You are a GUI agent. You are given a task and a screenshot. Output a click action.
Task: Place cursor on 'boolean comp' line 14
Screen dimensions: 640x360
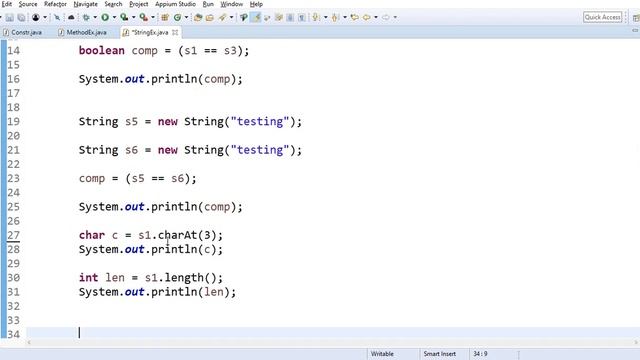tap(164, 51)
